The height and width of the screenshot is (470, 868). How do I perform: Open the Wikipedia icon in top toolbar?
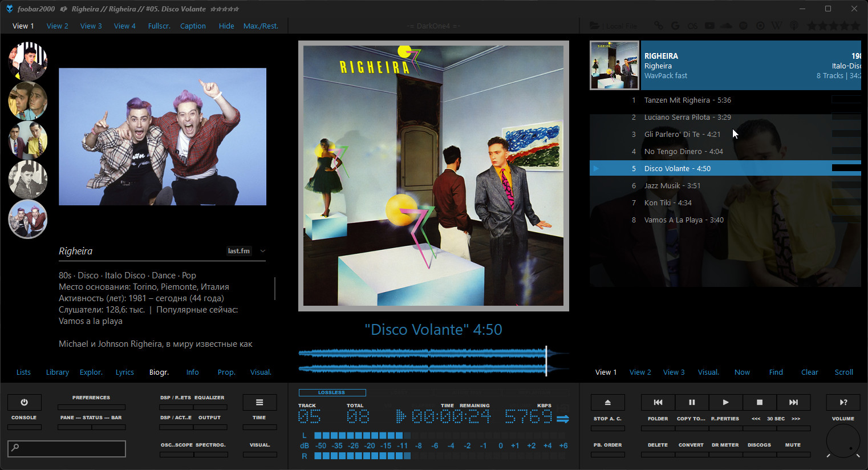tap(777, 26)
